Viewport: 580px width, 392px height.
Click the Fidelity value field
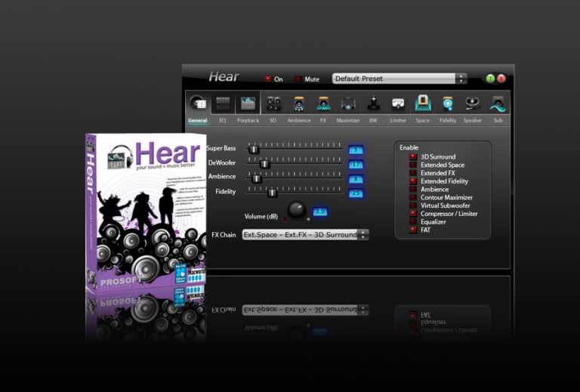[x=356, y=193]
